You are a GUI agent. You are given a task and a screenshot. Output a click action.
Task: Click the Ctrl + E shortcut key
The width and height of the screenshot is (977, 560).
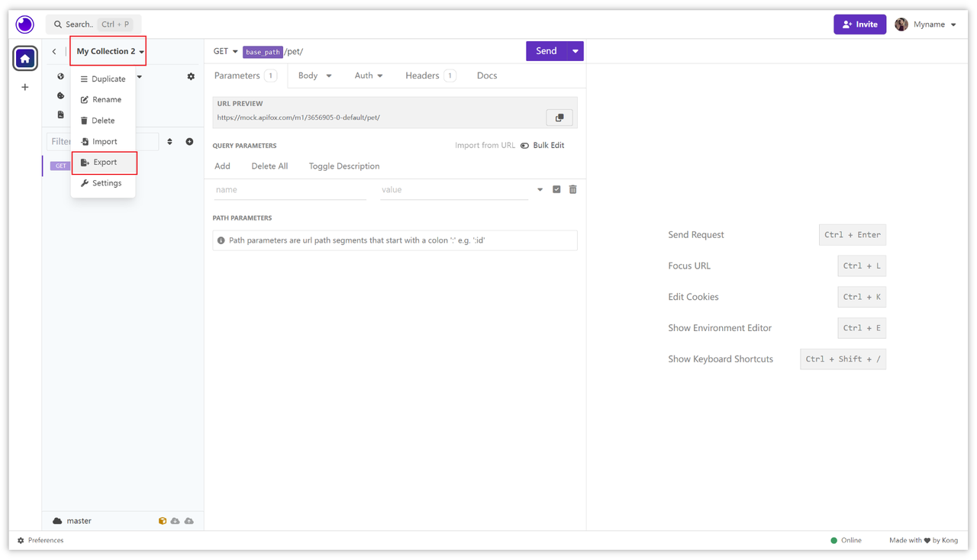pyautogui.click(x=862, y=328)
